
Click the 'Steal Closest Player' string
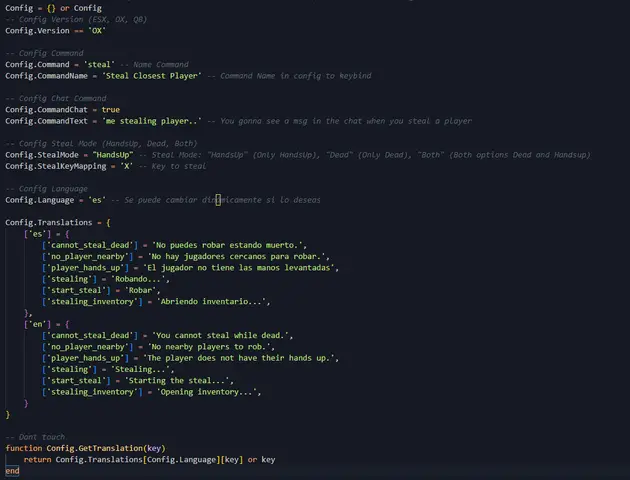[x=151, y=76]
